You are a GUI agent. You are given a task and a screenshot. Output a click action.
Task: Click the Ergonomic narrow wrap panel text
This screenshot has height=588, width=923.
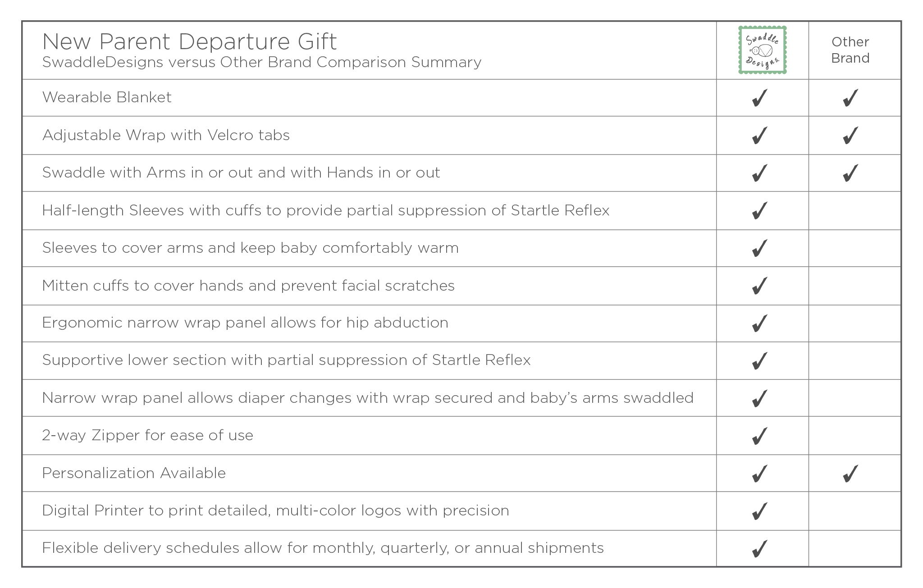coord(245,323)
